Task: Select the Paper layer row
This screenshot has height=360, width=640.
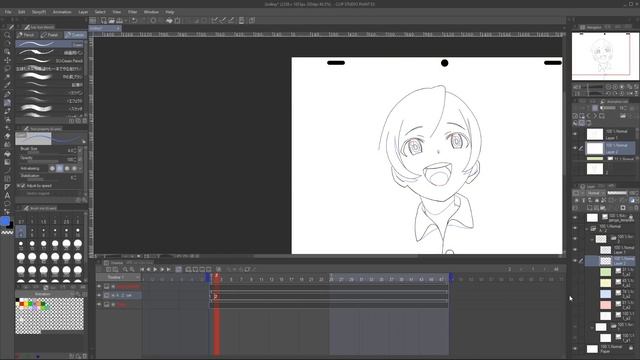Action: [610, 349]
